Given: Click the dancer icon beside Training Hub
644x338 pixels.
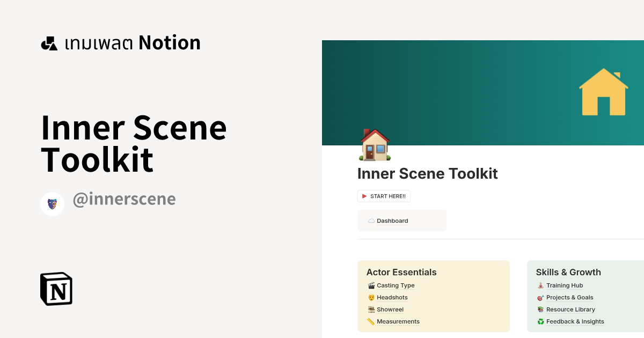Looking at the screenshot, I should click(x=540, y=285).
